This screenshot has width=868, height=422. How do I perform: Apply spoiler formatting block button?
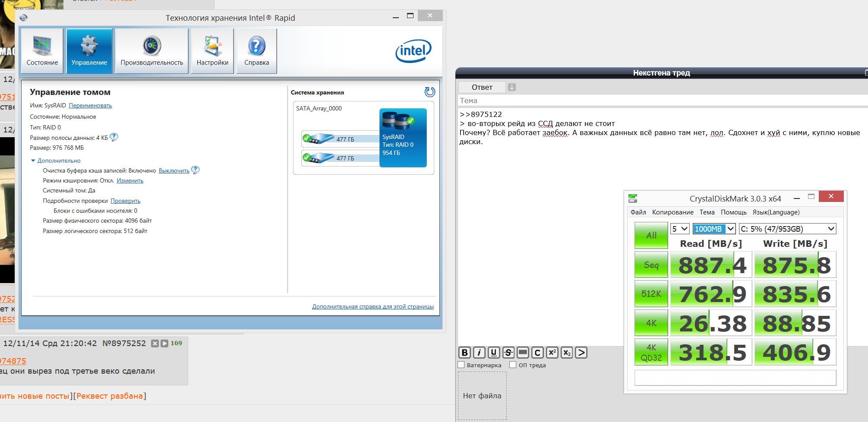(523, 353)
